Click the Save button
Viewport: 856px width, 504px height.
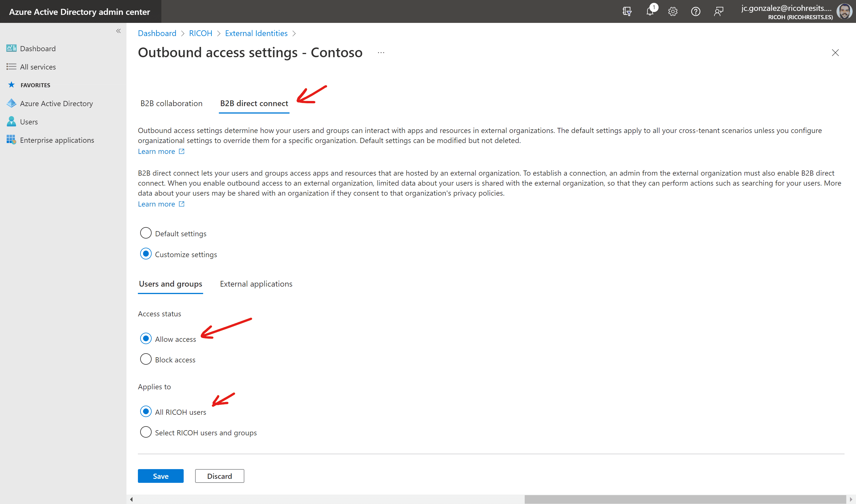coord(161,476)
